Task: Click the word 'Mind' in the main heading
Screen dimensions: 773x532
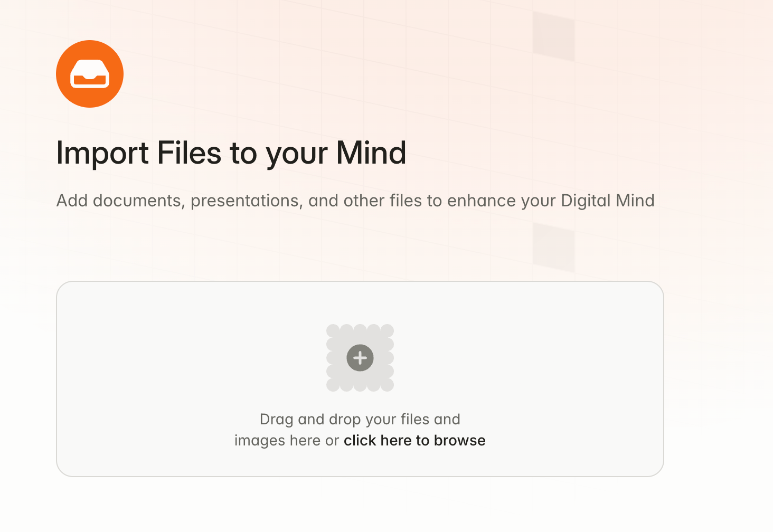Action: point(371,153)
